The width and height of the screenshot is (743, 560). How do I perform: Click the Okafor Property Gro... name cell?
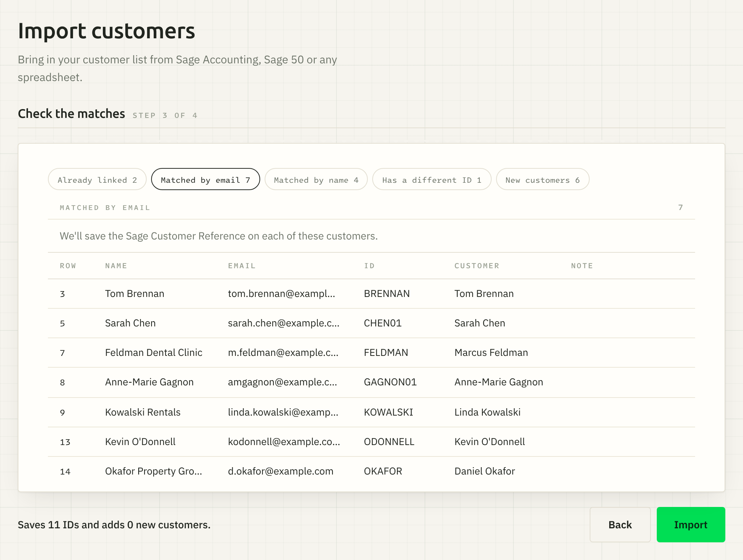(153, 471)
